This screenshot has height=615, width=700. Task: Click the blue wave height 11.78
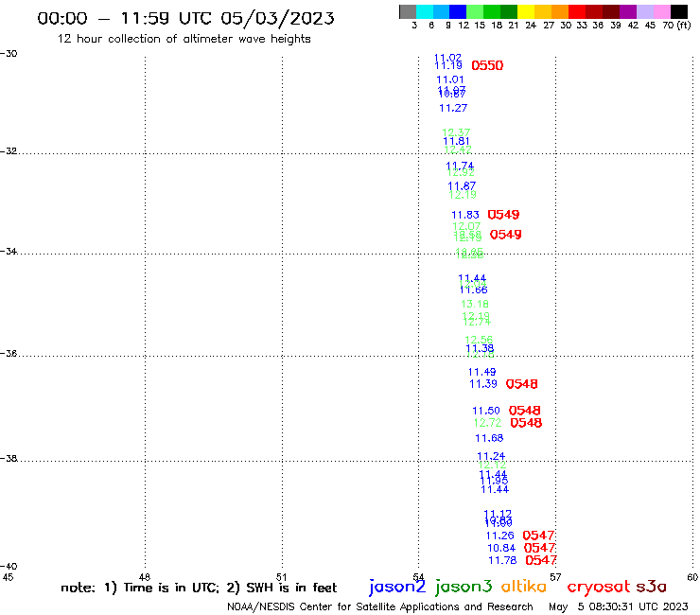[502, 560]
